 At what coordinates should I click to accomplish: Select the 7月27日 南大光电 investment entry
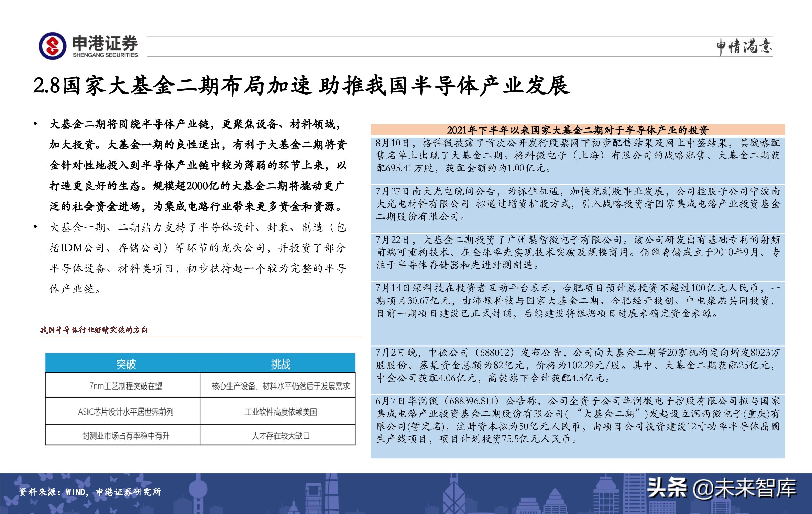click(x=578, y=209)
